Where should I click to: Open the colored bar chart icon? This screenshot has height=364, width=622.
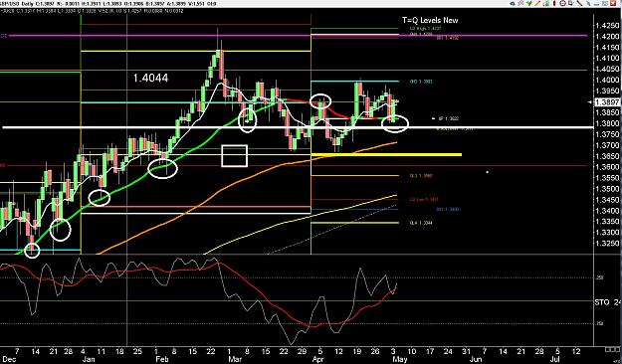point(546,3)
